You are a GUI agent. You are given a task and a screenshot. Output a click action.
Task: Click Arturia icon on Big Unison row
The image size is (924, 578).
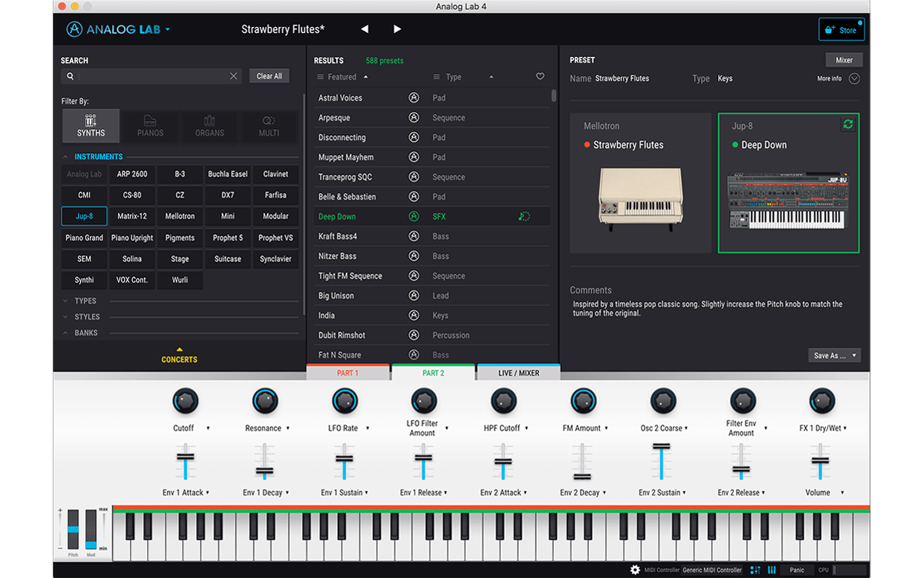[x=414, y=296]
